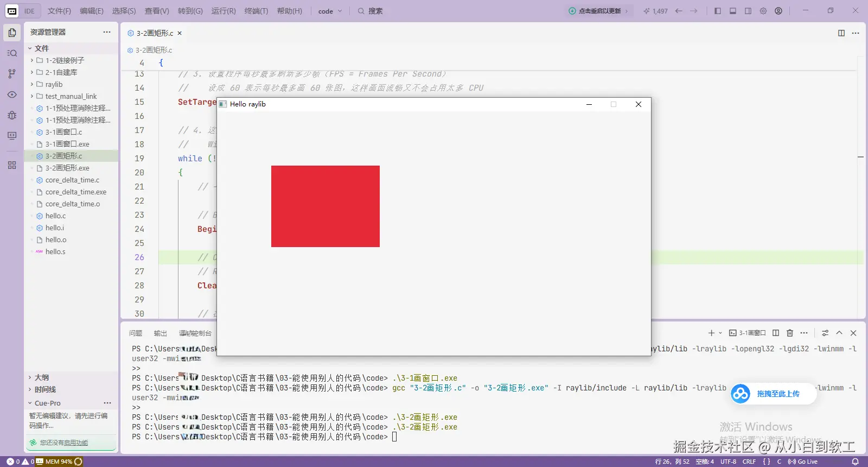This screenshot has height=467, width=868.
Task: Open the Explorer view in the activity bar
Action: [x=12, y=33]
